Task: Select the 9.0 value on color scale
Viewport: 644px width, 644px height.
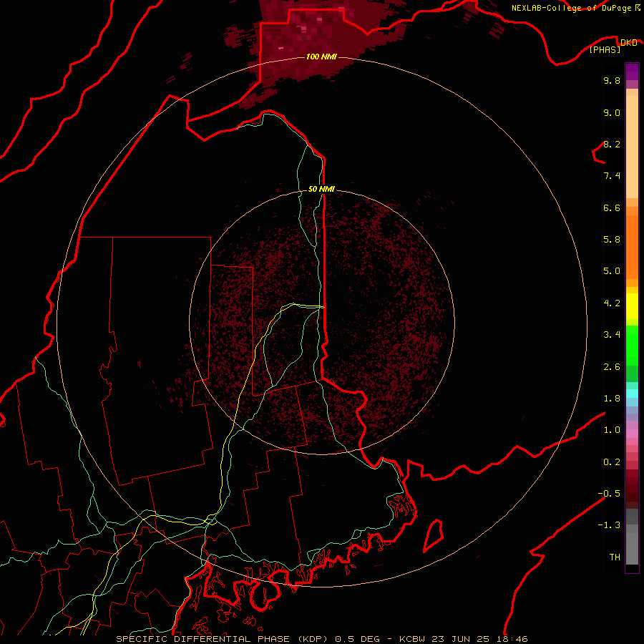Action: tap(612, 112)
